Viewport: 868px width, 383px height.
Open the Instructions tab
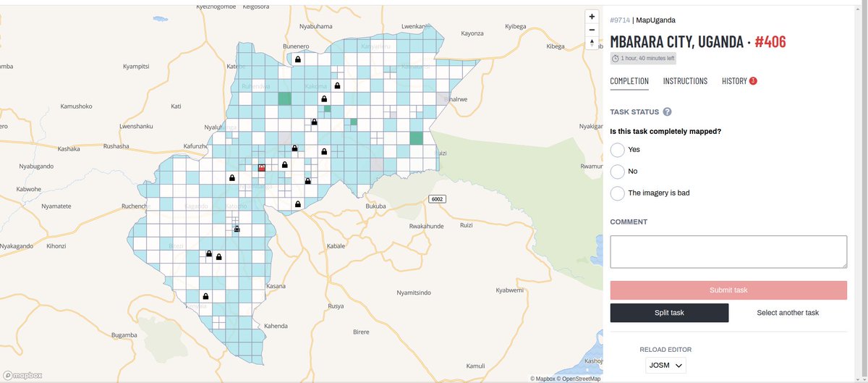(x=685, y=81)
